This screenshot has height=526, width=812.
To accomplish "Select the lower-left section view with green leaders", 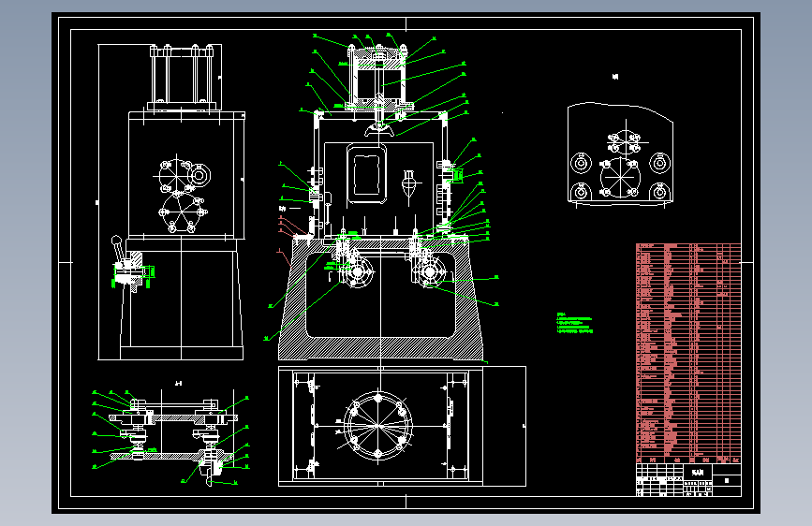I will (x=170, y=438).
